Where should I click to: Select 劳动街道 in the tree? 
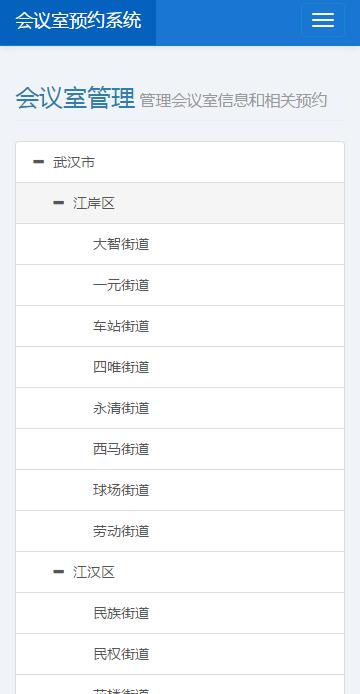[180, 531]
